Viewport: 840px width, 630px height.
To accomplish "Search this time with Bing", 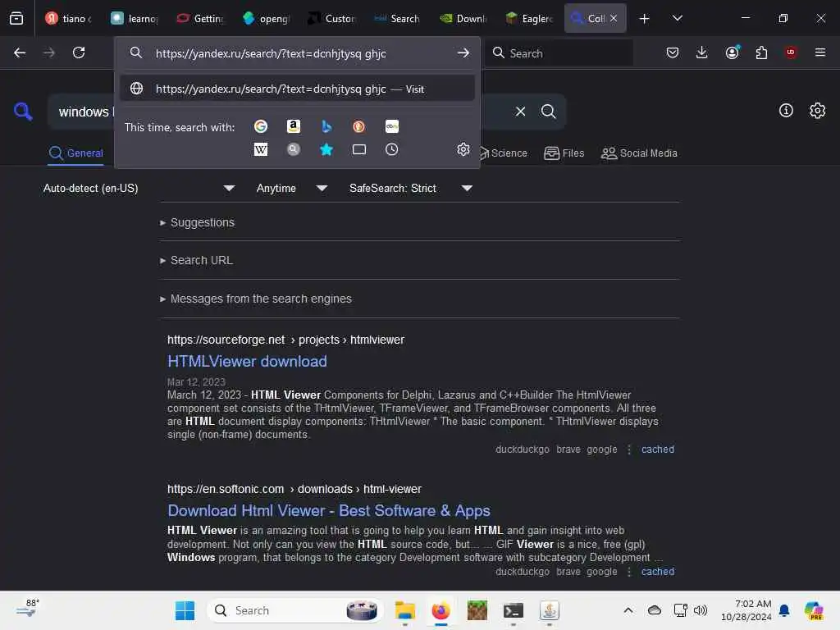I will (x=326, y=126).
